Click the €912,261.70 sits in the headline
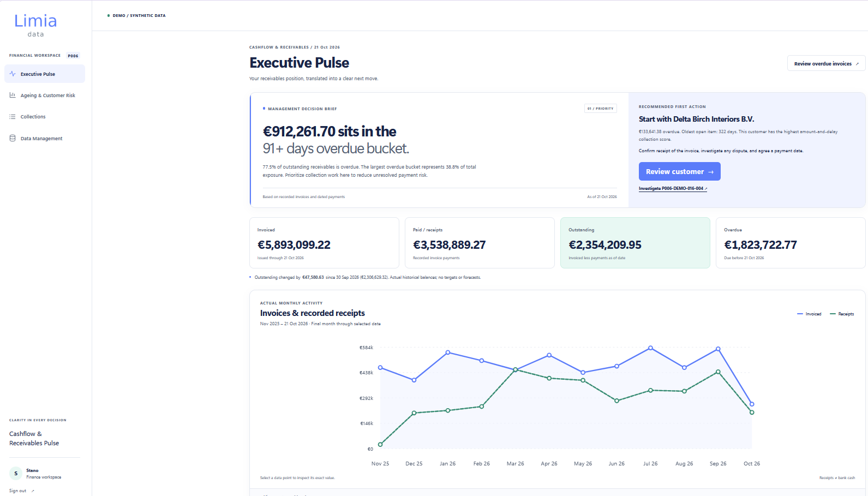868x496 pixels. point(330,132)
